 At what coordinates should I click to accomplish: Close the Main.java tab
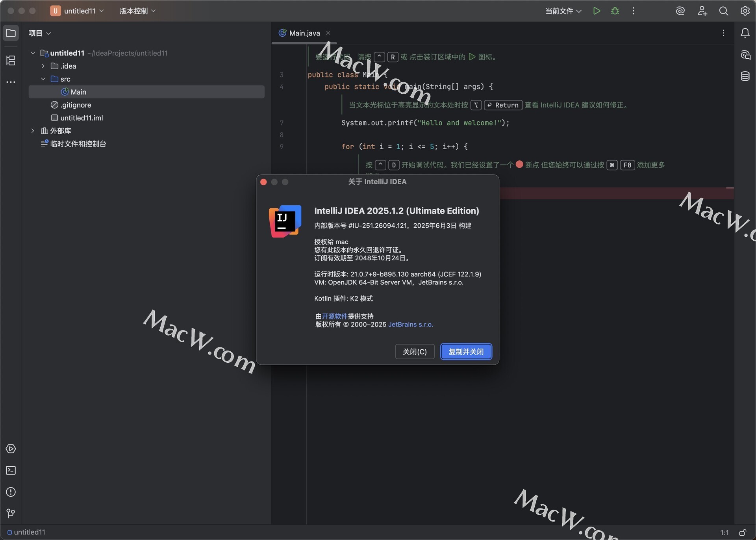328,33
